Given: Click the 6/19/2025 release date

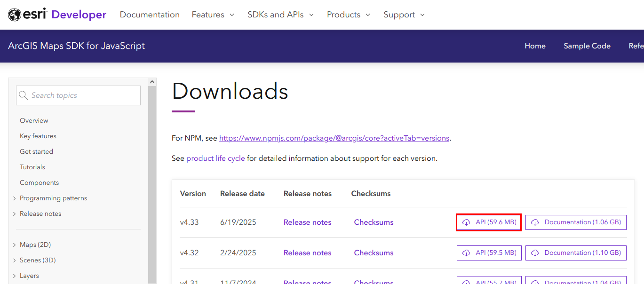Looking at the screenshot, I should pyautogui.click(x=238, y=222).
